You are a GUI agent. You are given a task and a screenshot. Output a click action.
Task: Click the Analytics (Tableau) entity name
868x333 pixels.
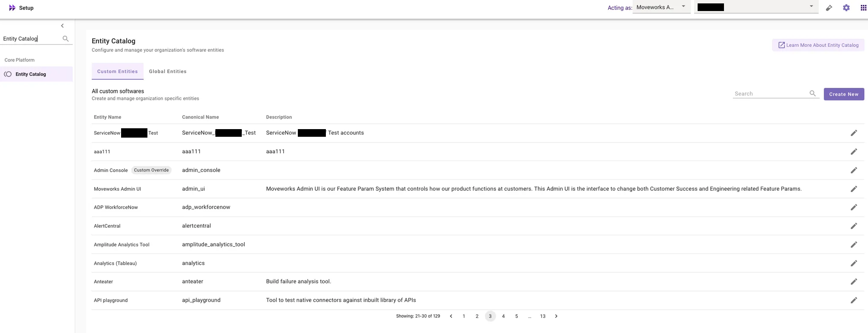pyautogui.click(x=115, y=263)
